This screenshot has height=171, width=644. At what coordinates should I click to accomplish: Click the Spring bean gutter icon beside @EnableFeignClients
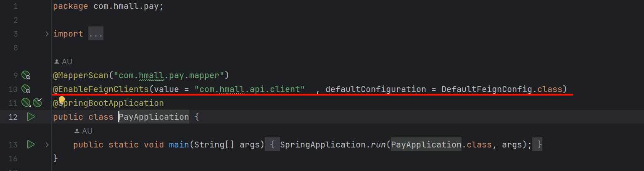pyautogui.click(x=26, y=89)
